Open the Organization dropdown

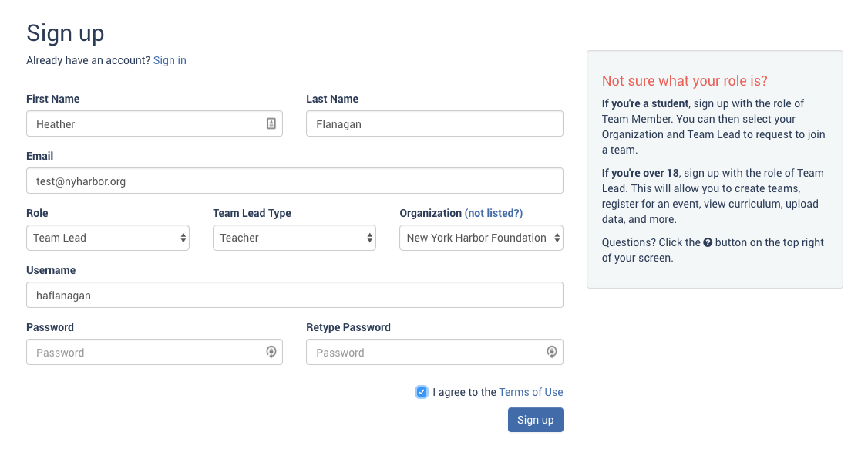[x=481, y=238]
